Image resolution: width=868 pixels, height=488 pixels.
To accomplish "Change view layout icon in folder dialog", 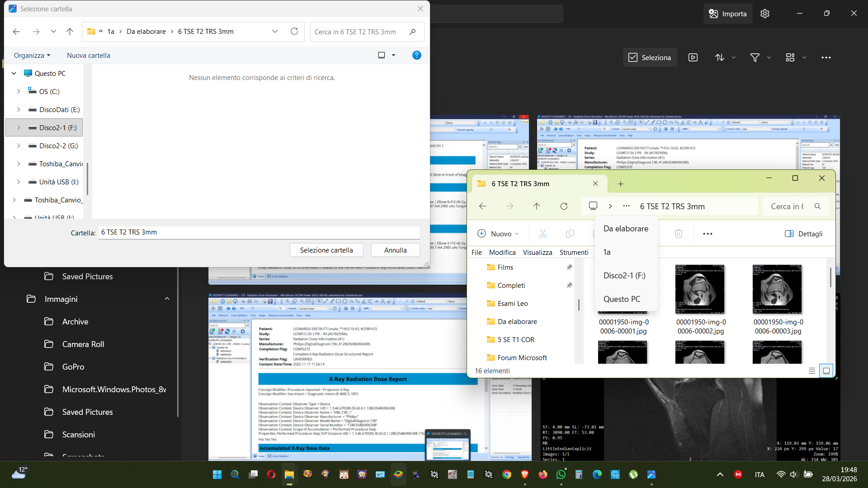I will click(x=382, y=55).
